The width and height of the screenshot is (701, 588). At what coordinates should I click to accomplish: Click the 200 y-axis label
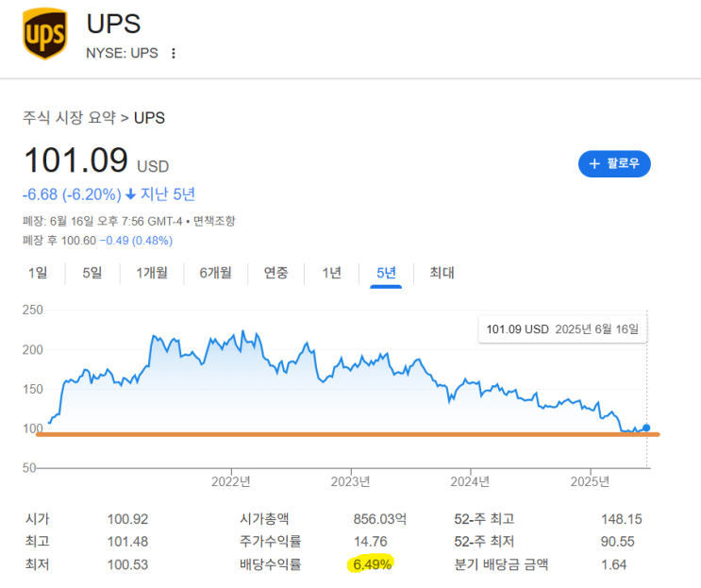point(33,349)
